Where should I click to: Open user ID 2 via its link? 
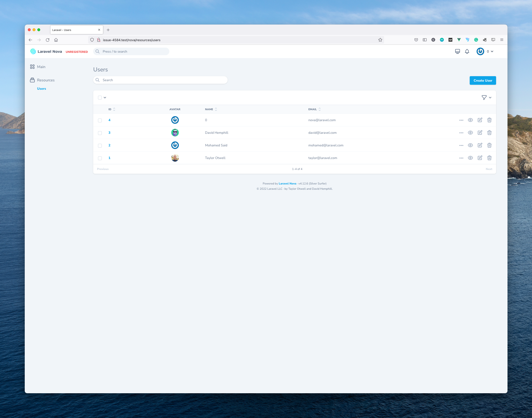click(109, 145)
